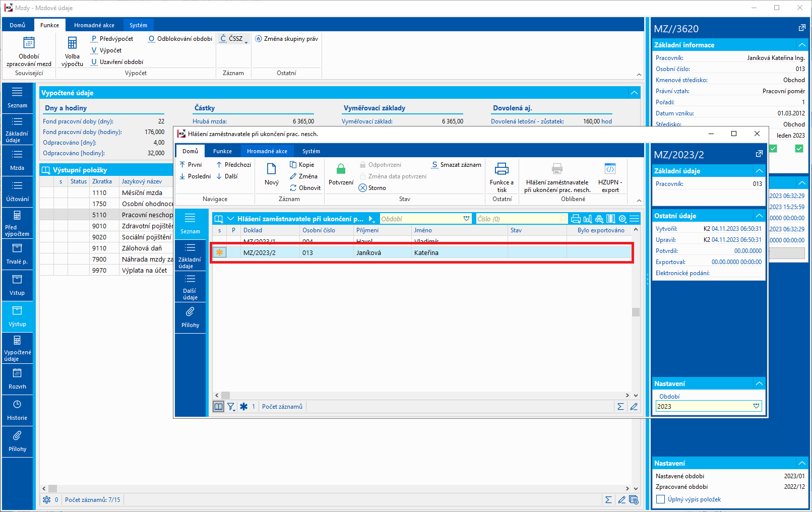Click Změna skupiny práv
This screenshot has width=812, height=512.
click(286, 39)
